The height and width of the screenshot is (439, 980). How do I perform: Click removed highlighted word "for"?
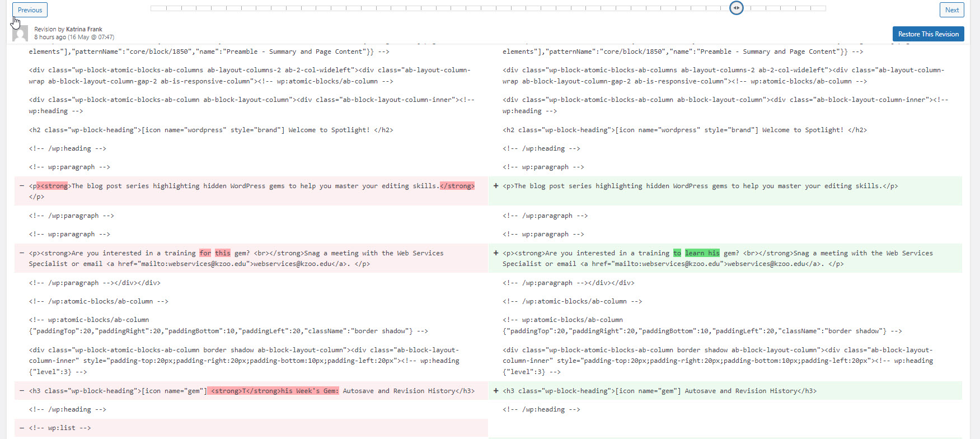coord(205,253)
